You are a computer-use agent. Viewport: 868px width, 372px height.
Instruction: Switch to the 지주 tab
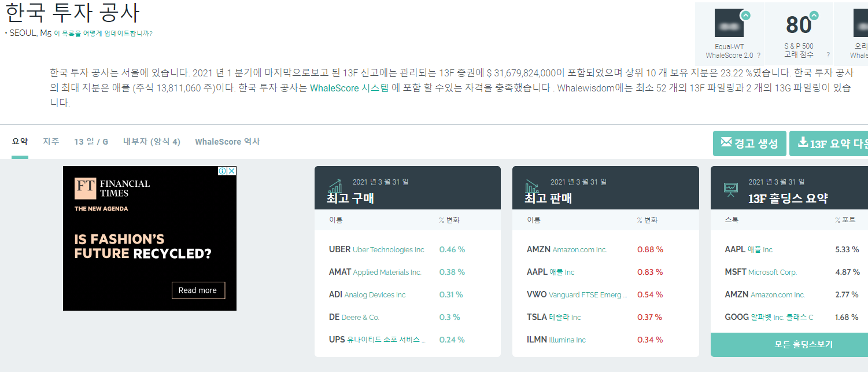click(51, 142)
